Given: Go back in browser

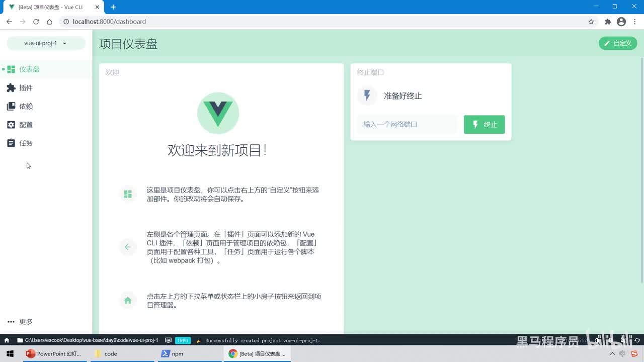Looking at the screenshot, I should pos(9,22).
